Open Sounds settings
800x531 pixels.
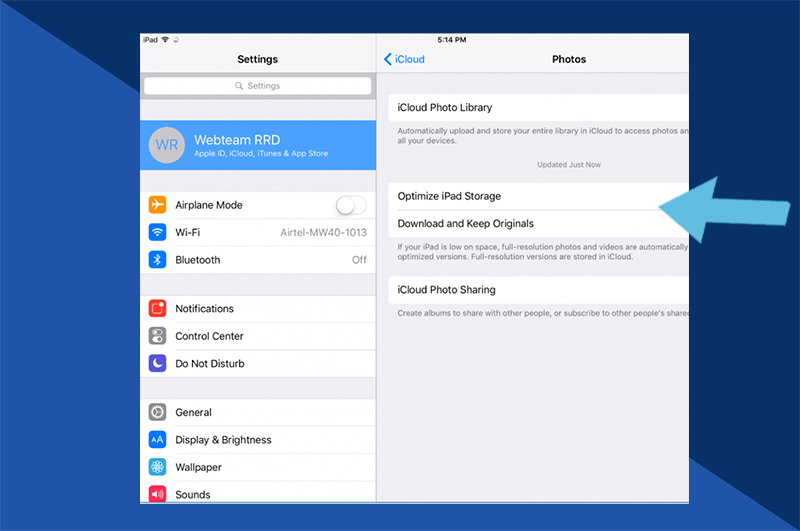click(x=258, y=493)
